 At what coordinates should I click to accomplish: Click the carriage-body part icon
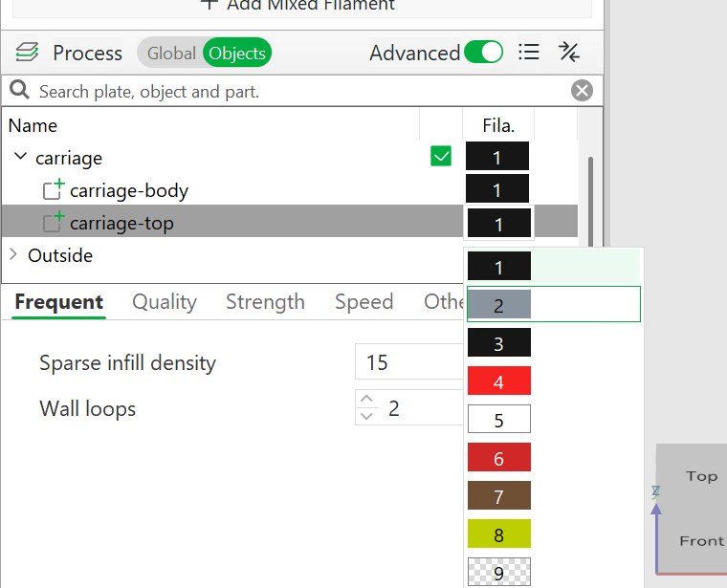54,189
